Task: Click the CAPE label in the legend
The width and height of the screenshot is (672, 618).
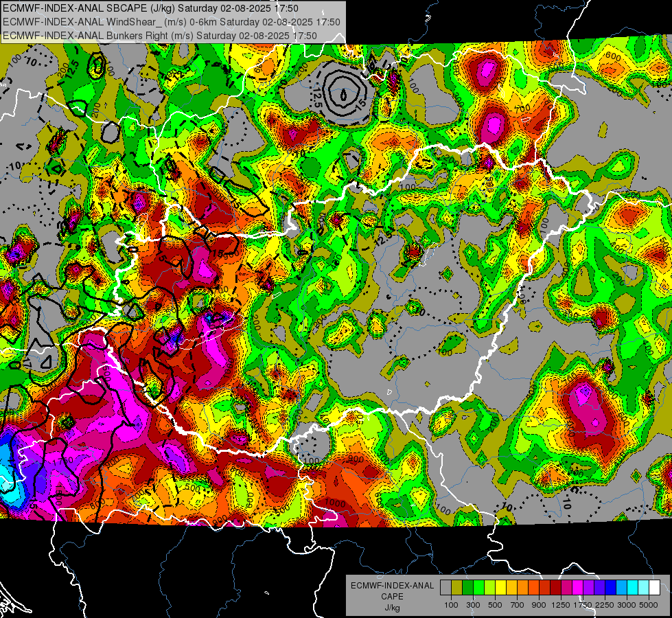Action: (x=392, y=597)
